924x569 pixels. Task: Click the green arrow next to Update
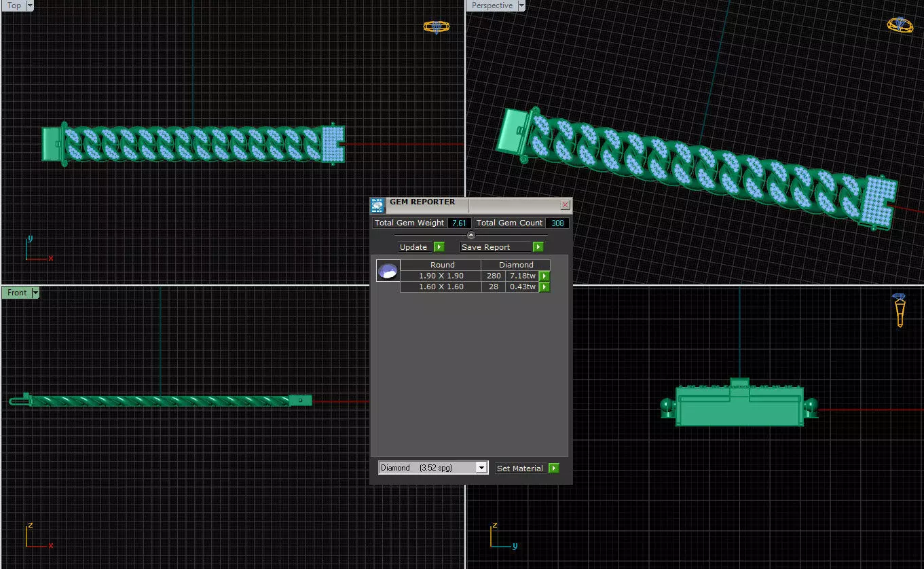[439, 247]
